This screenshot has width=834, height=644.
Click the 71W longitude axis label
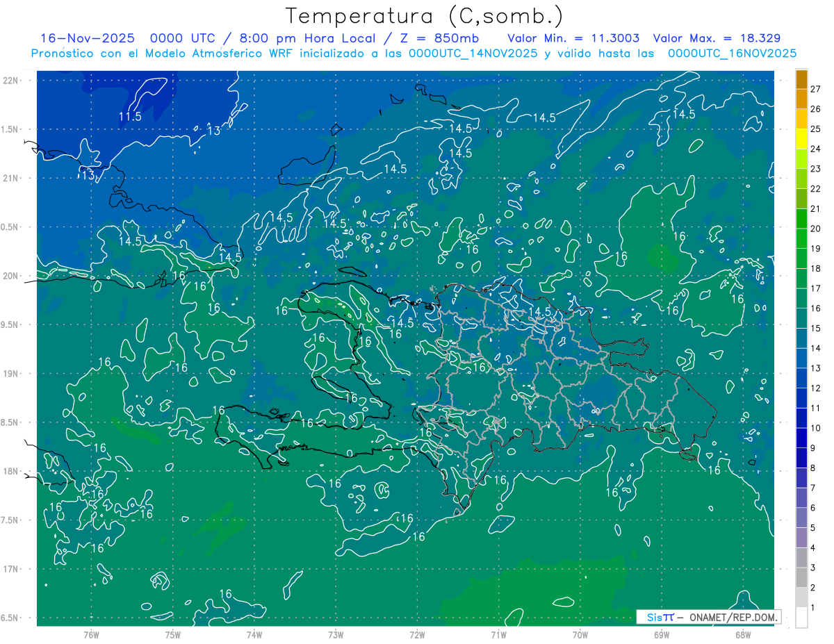pyautogui.click(x=498, y=635)
